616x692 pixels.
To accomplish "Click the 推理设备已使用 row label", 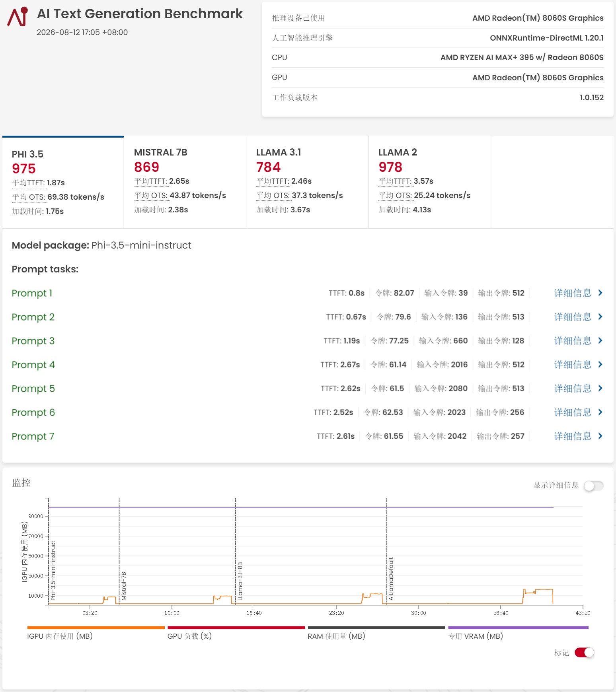I will (298, 18).
